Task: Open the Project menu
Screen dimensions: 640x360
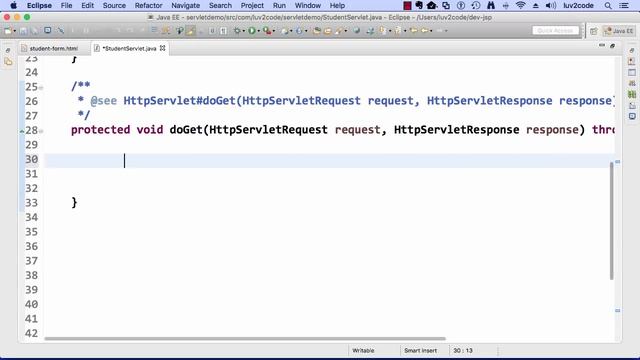Action: click(x=252, y=5)
